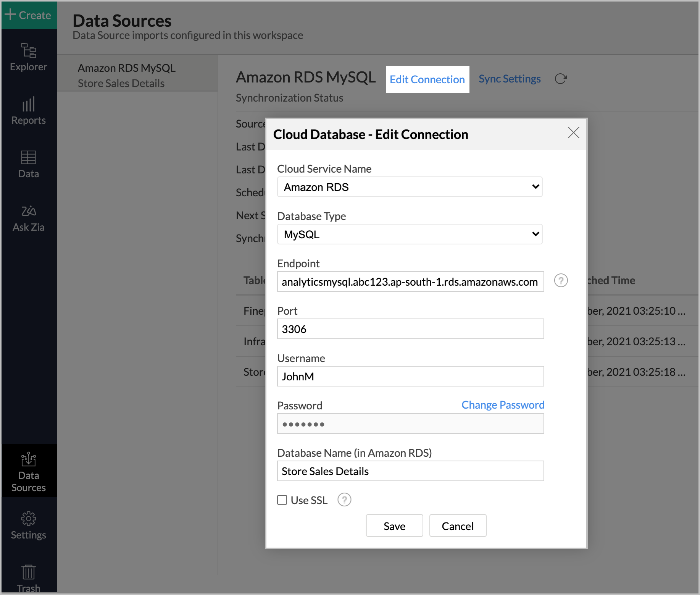Cancel the Edit Connection dialog
This screenshot has height=595, width=700.
458,525
